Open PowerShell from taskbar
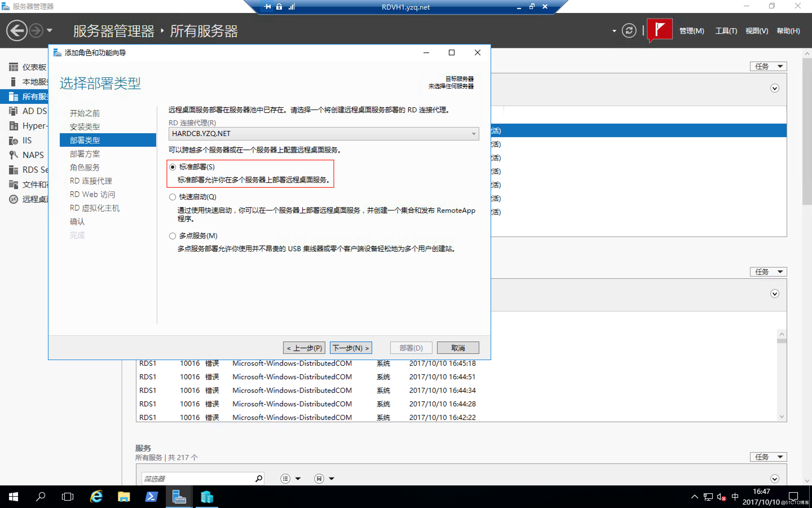 pyautogui.click(x=151, y=497)
